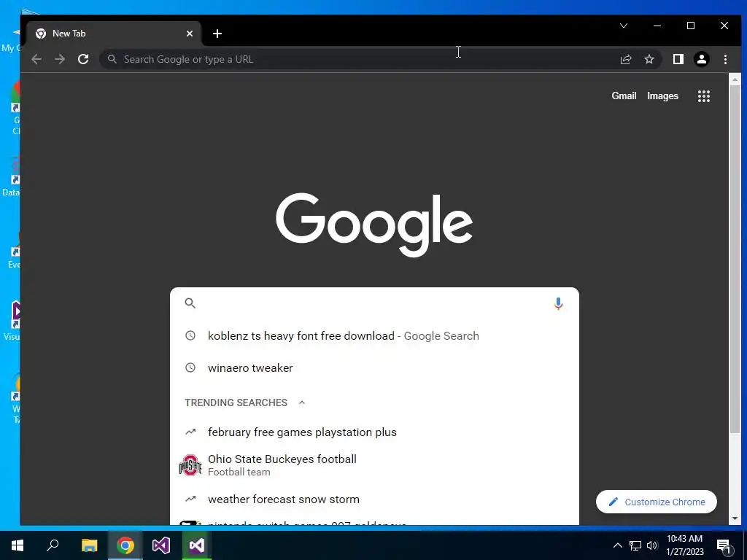Reload the current page
This screenshot has width=747, height=560.
click(x=83, y=59)
